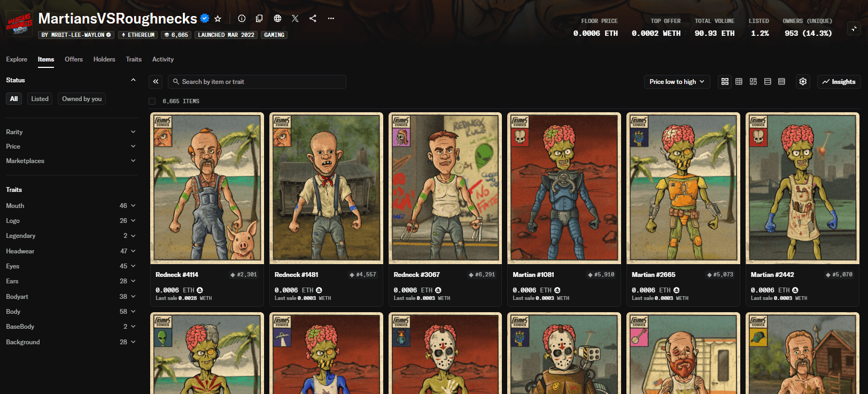Tick the select-all checkbox beside 6,665 items

(x=152, y=102)
